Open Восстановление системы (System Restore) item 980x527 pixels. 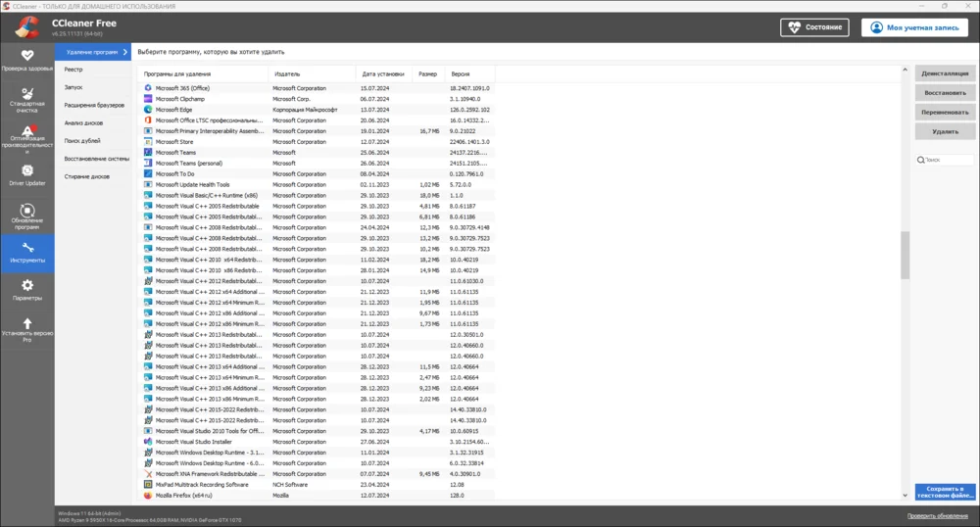pos(96,159)
